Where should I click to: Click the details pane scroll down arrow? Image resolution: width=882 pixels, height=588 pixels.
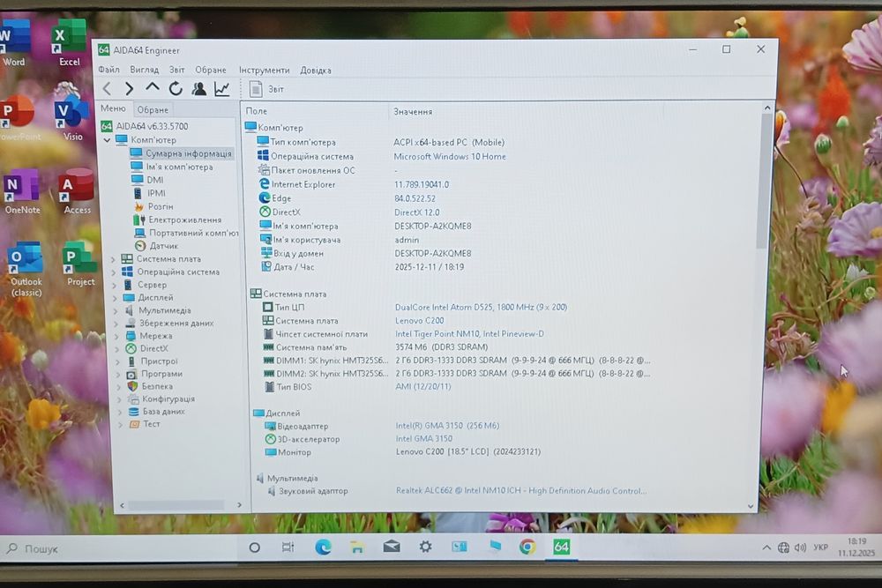751,506
